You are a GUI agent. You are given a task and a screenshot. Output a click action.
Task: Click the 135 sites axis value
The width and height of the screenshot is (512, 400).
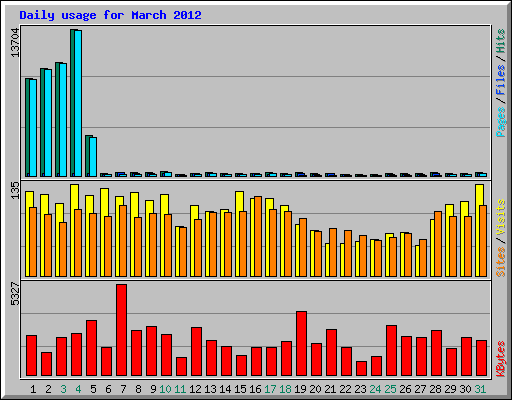pos(15,191)
